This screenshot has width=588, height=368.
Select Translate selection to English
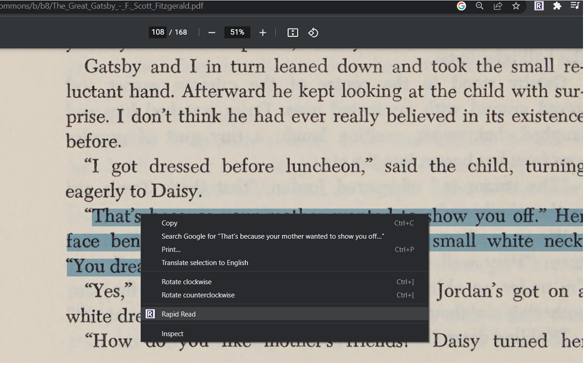[x=284, y=263]
